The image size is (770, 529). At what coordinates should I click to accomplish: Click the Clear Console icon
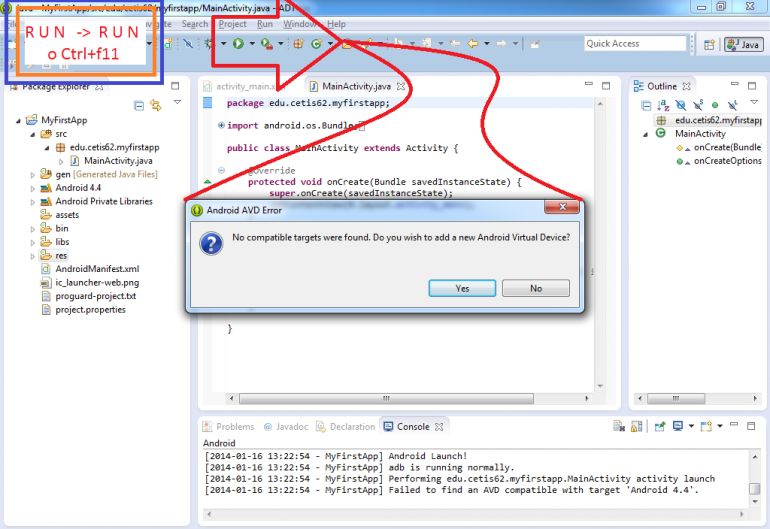(619, 426)
